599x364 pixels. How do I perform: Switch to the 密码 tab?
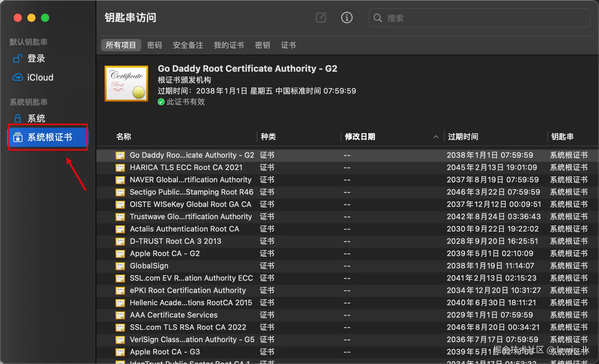point(155,45)
